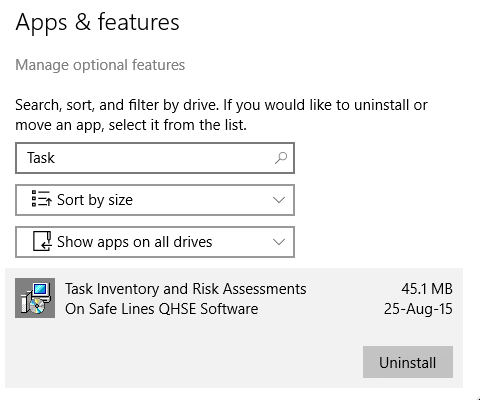Screen dimensions: 480x400
Task: Select Task Inventory and Risk Assessments entry
Action: pyautogui.click(x=234, y=328)
